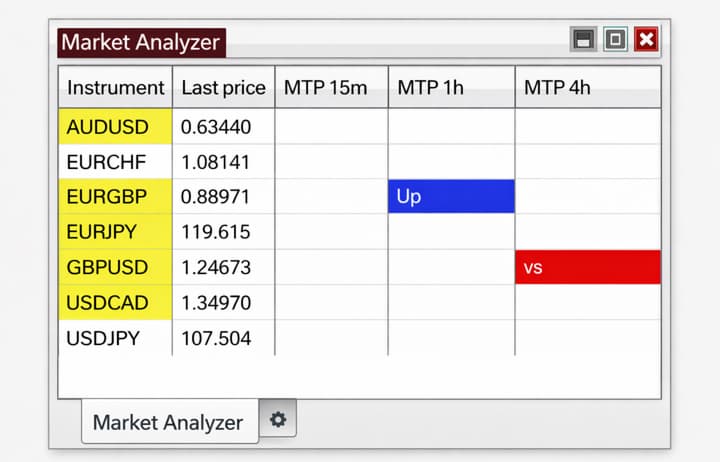Switch to the Market Analyzer bottom tab
Viewport: 720px width, 462px height.
point(168,422)
